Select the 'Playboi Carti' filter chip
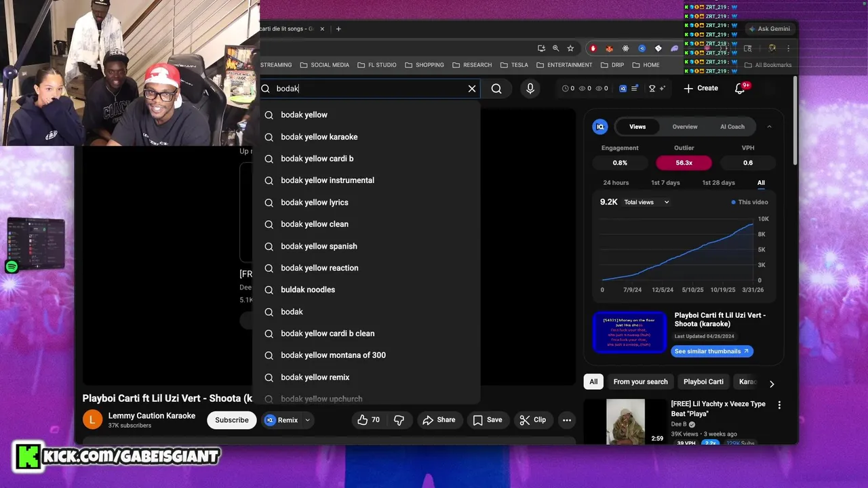Screen dimensions: 868x488 703,382
